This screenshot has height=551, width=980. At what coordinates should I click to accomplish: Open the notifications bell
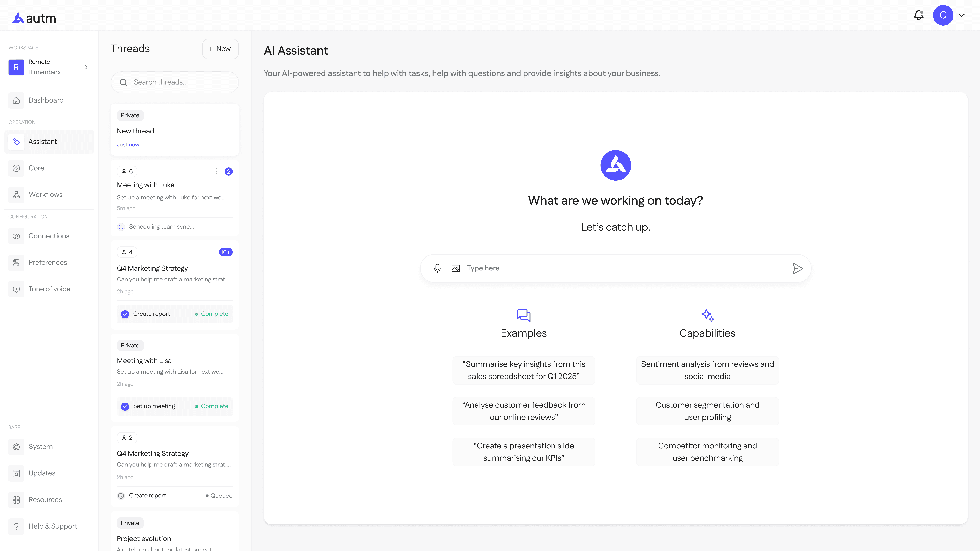(x=919, y=15)
